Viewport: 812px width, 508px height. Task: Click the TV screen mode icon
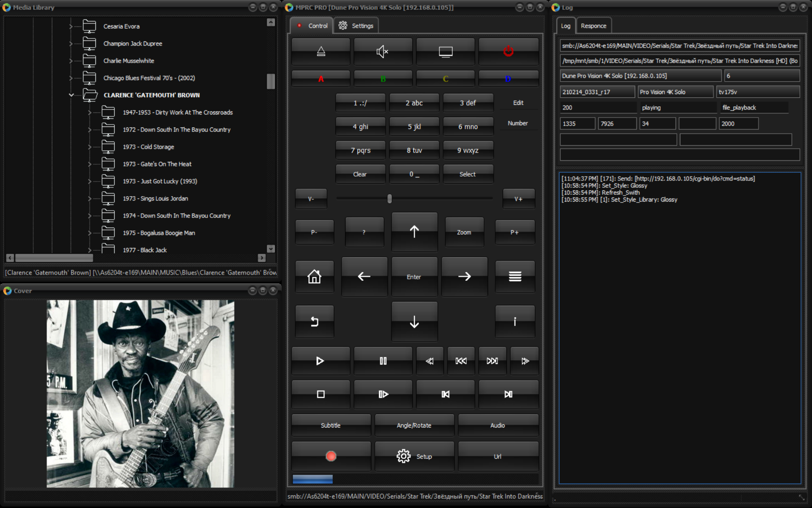point(446,51)
